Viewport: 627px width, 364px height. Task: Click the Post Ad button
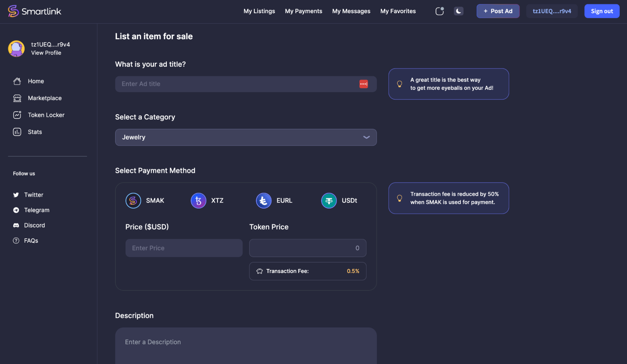pos(498,11)
